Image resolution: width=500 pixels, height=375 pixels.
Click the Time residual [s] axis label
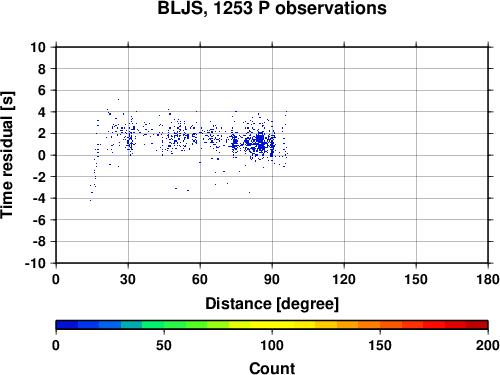[7, 155]
